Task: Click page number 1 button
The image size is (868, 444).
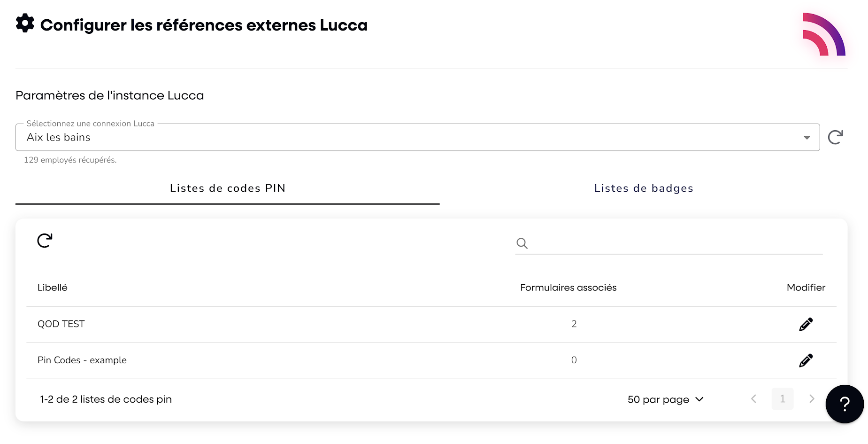Action: click(782, 399)
